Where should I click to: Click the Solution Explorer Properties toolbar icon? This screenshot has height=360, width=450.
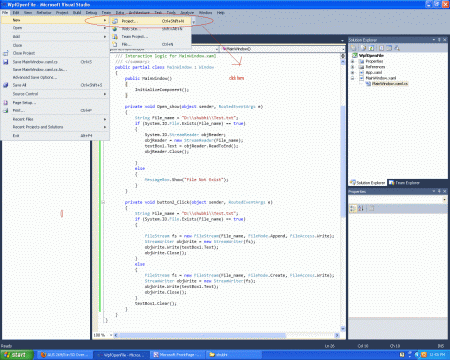(x=353, y=48)
